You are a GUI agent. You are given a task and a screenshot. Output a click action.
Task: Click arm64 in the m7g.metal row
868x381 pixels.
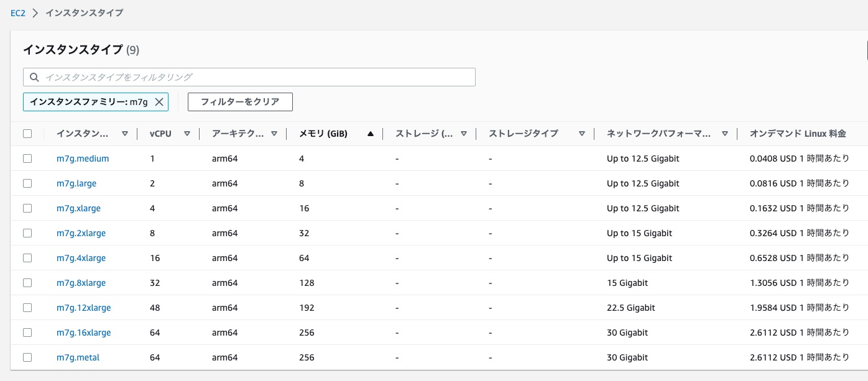point(225,357)
